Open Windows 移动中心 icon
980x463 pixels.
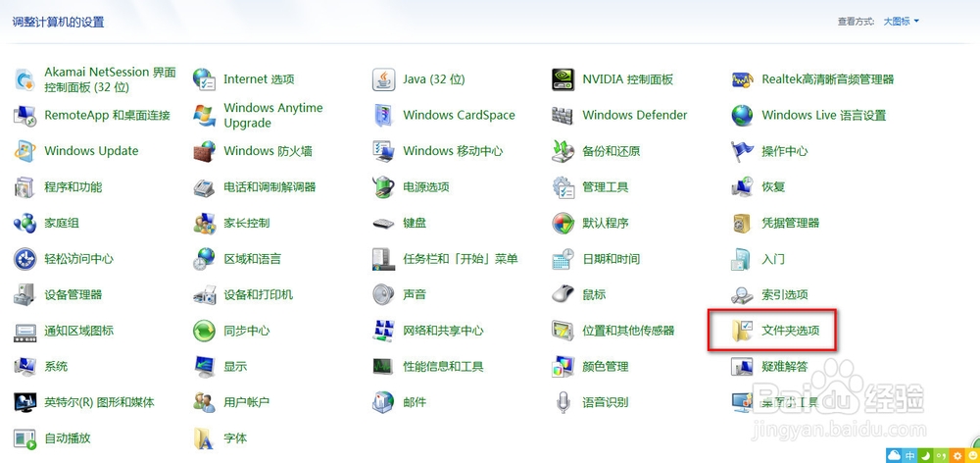pos(384,151)
